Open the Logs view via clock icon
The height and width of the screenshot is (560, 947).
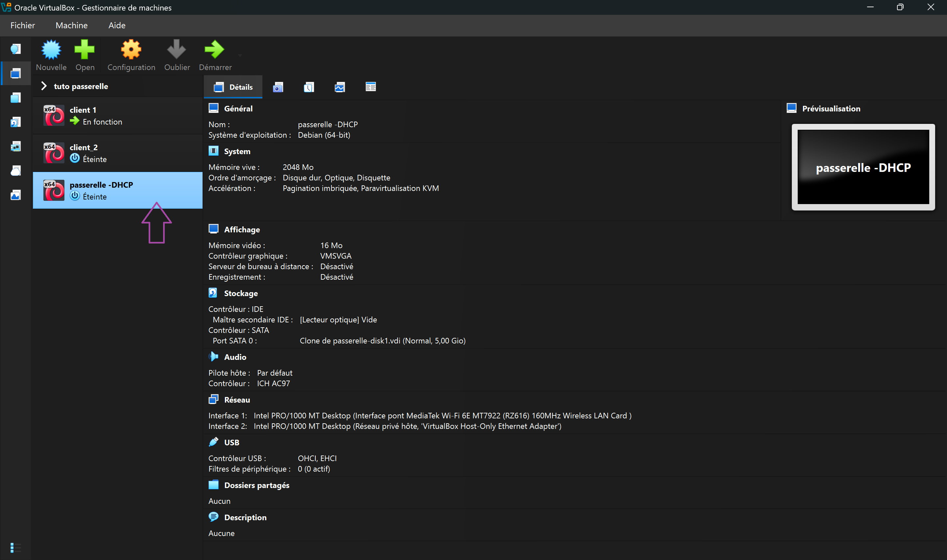tap(309, 87)
